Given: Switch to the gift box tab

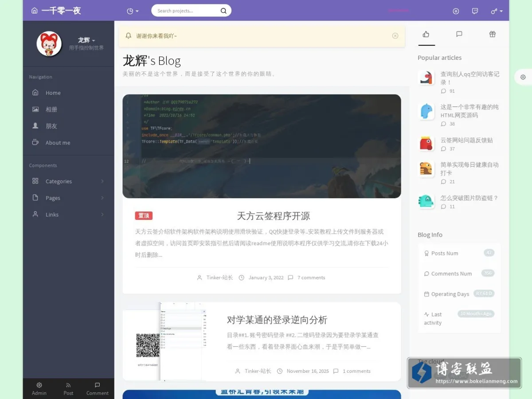Looking at the screenshot, I should pyautogui.click(x=493, y=34).
